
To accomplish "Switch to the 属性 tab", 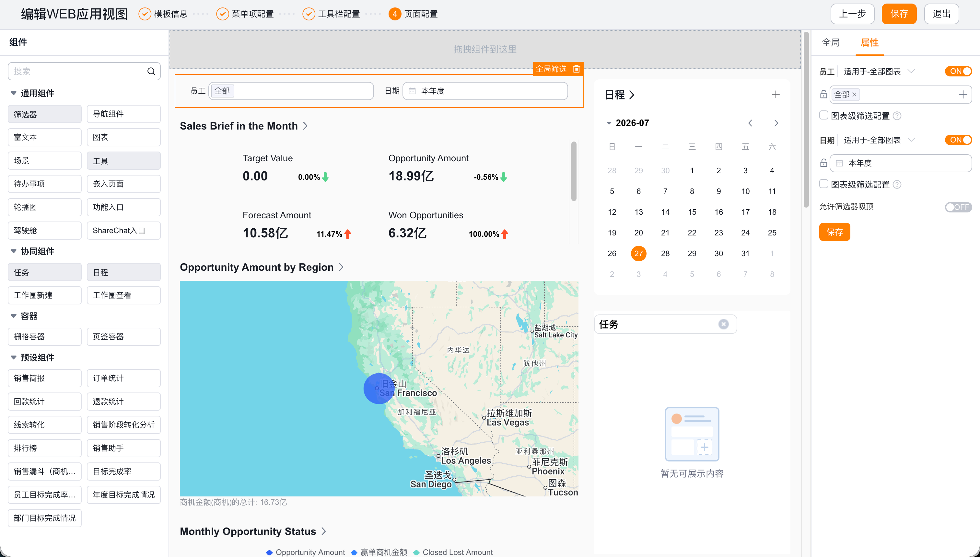I will (x=869, y=43).
